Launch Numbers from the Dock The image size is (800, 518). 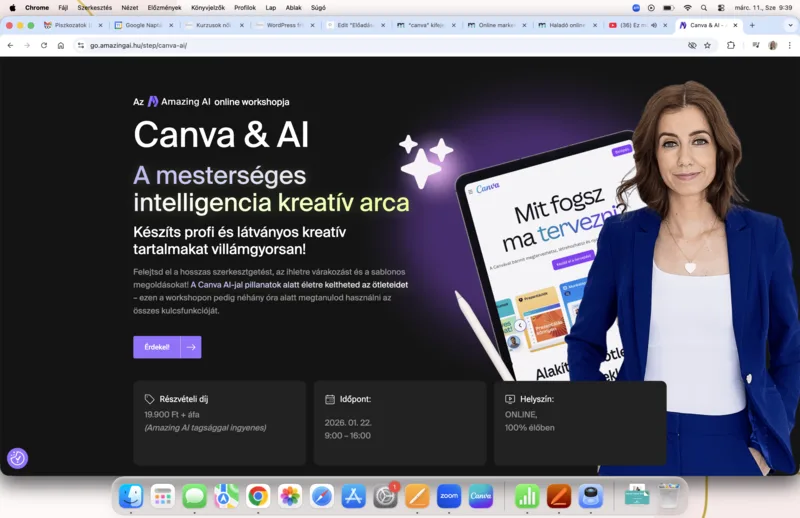point(527,496)
